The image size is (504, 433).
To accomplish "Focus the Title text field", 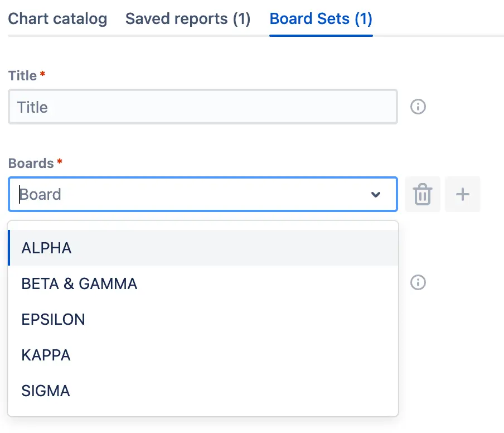I will (x=203, y=107).
